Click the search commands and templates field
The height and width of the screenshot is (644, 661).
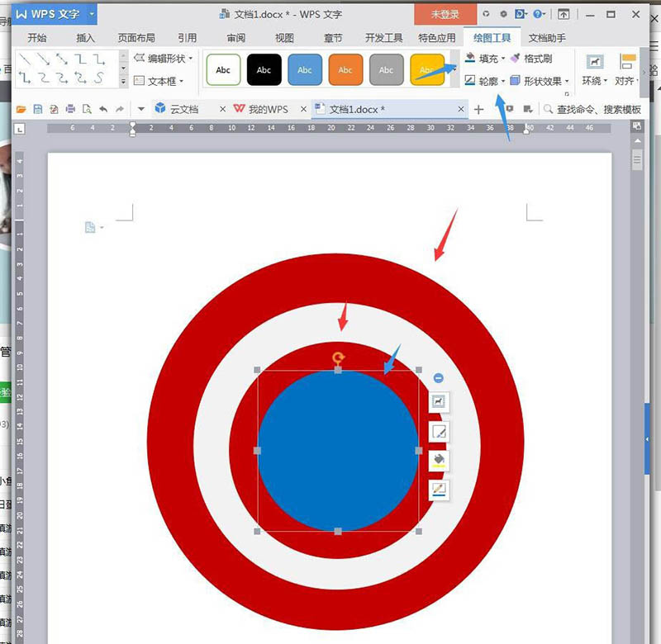592,110
